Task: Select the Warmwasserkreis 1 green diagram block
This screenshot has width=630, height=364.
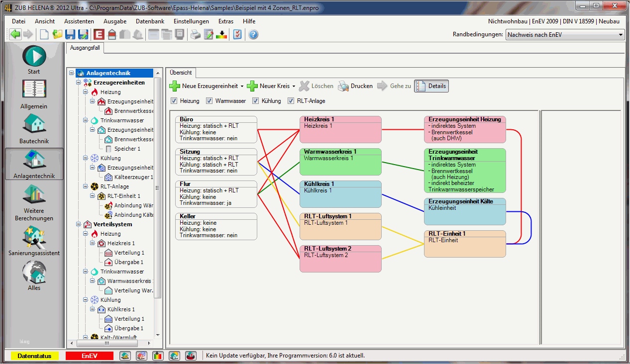Action: pyautogui.click(x=340, y=162)
